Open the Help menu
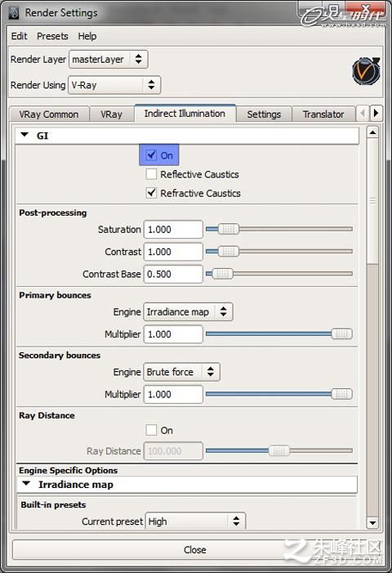 coord(87,36)
